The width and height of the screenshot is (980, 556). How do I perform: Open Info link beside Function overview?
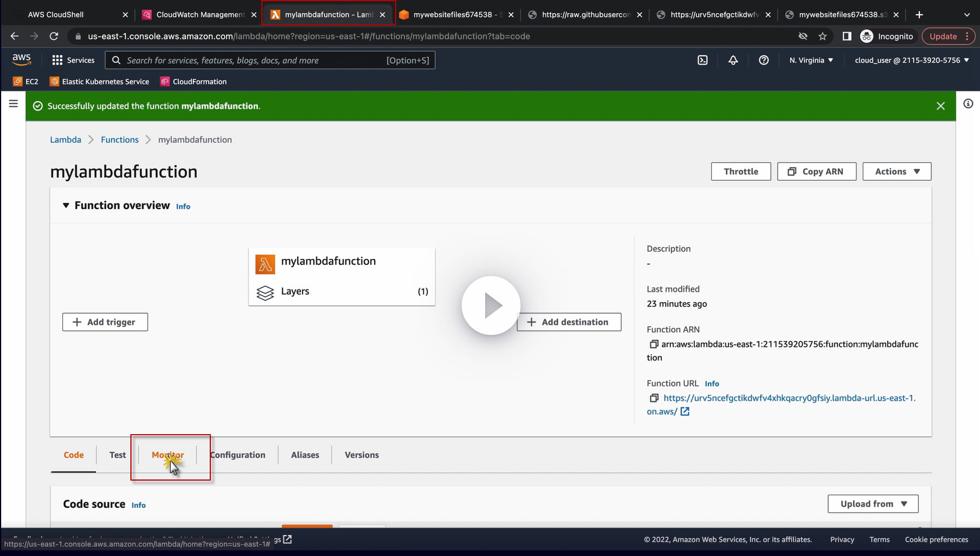[x=183, y=207]
